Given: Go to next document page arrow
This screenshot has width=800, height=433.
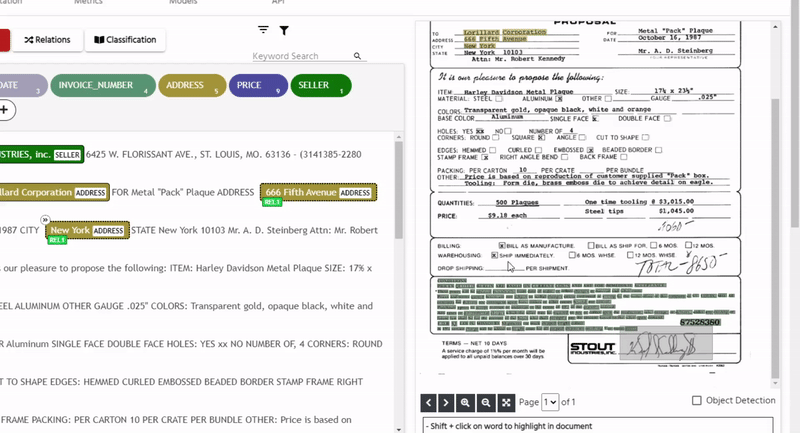Looking at the screenshot, I should (446, 402).
